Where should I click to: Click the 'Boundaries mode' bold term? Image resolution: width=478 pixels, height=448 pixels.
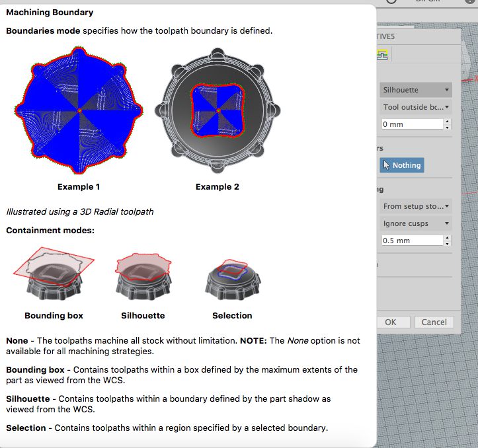(x=43, y=31)
